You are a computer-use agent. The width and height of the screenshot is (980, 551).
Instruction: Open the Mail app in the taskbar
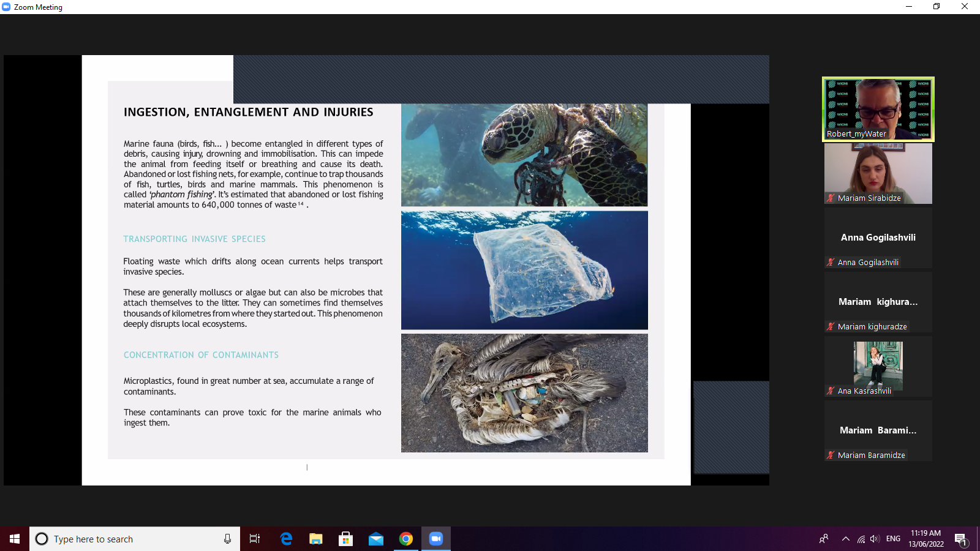[375, 539]
